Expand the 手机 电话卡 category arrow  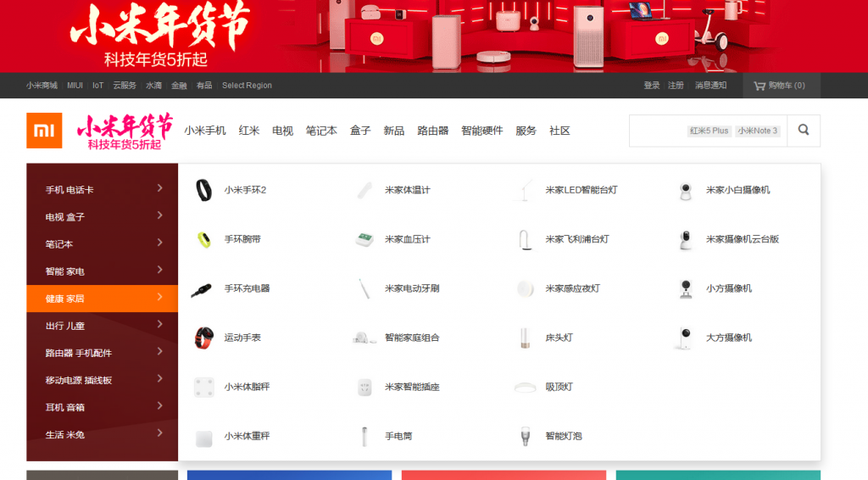(159, 188)
